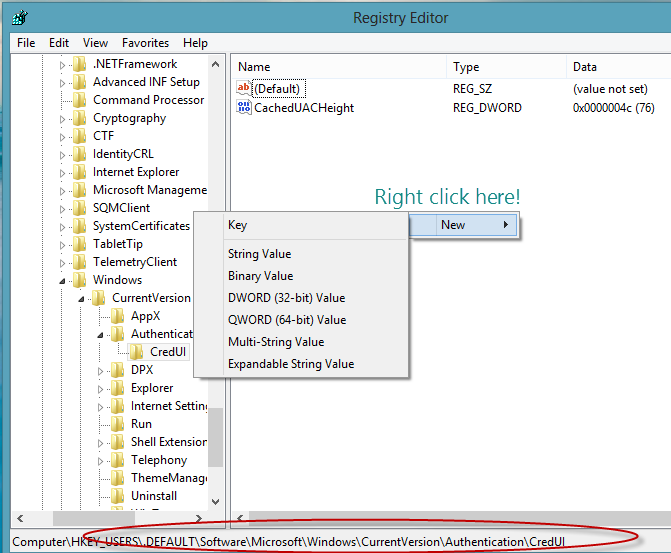Expand the IdentityCRL tree node
671x553 pixels.
pyautogui.click(x=62, y=155)
